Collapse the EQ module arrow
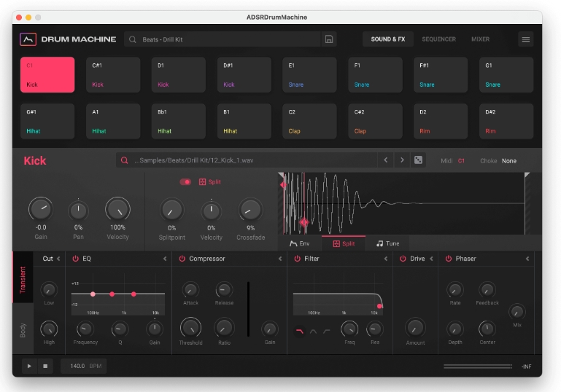The width and height of the screenshot is (561, 392). [165, 259]
